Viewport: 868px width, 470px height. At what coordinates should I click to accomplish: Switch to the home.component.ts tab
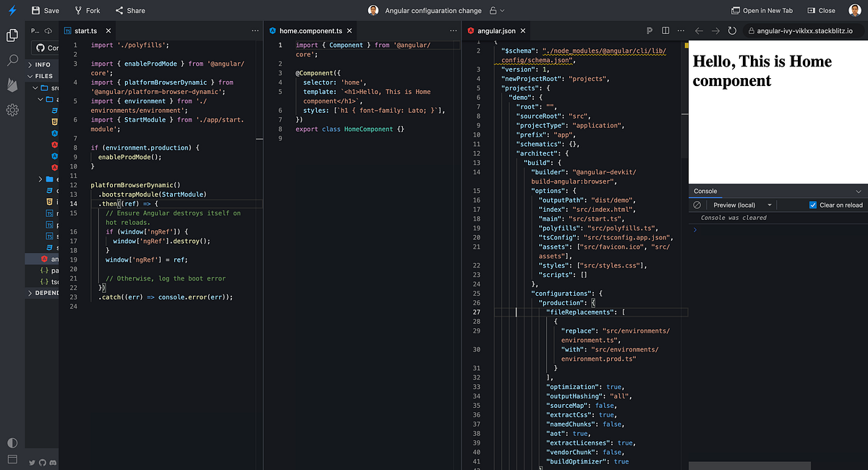(x=310, y=30)
